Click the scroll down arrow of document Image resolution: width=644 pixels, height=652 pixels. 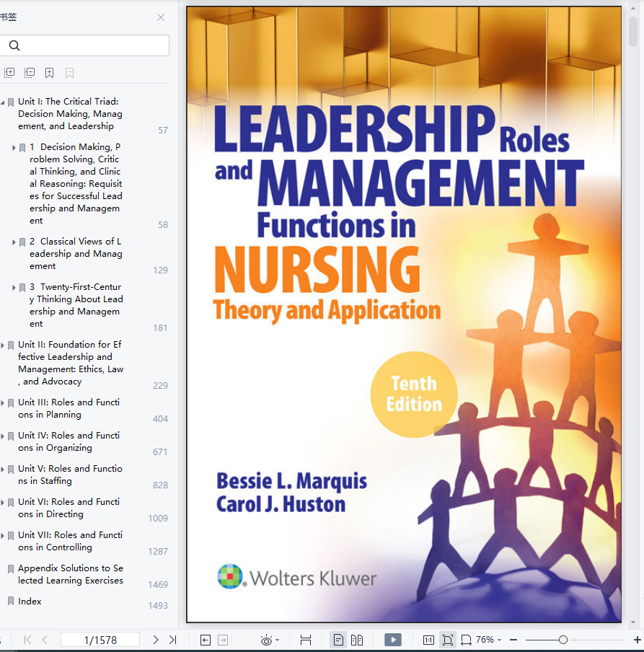click(633, 622)
